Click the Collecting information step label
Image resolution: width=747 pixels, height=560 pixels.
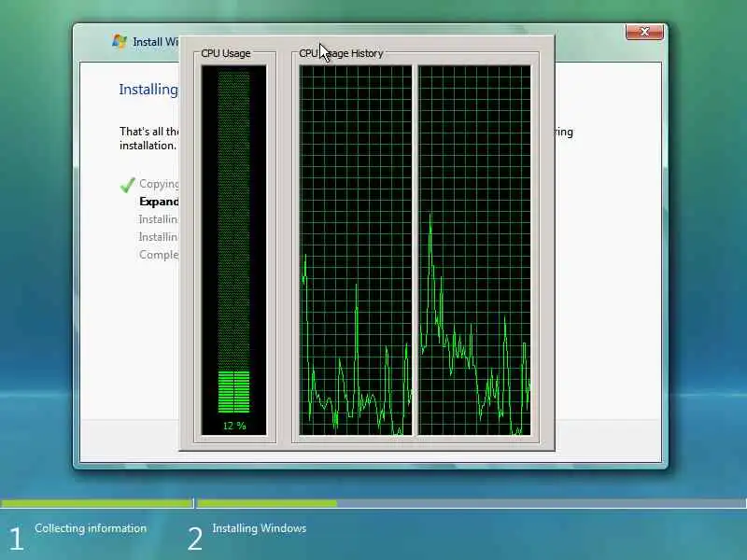pyautogui.click(x=91, y=528)
